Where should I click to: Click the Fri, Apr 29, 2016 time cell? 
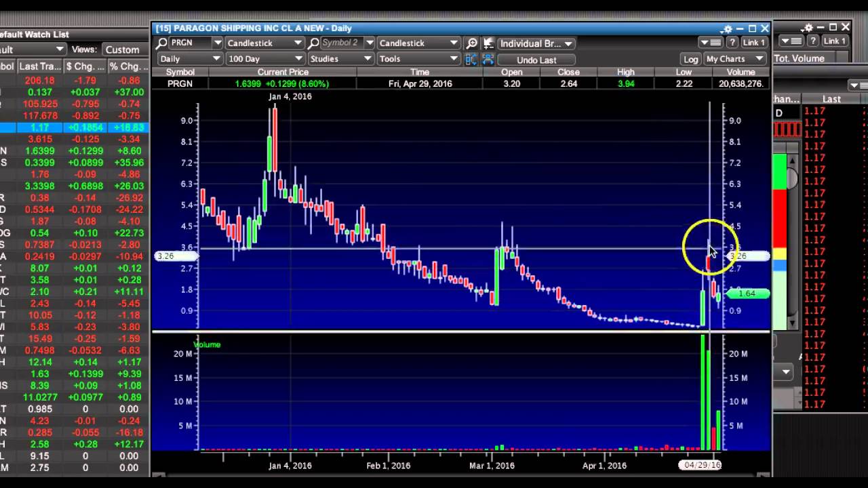[x=420, y=84]
